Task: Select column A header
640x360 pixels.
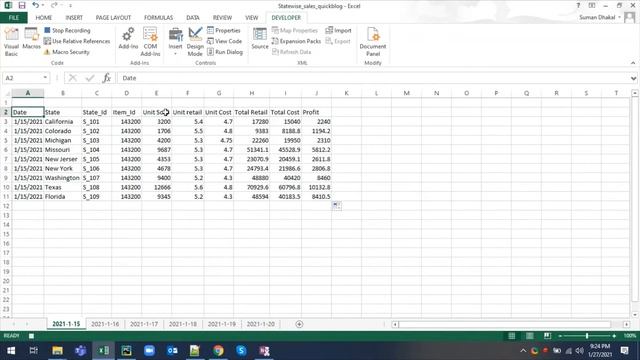Action: (x=28, y=93)
